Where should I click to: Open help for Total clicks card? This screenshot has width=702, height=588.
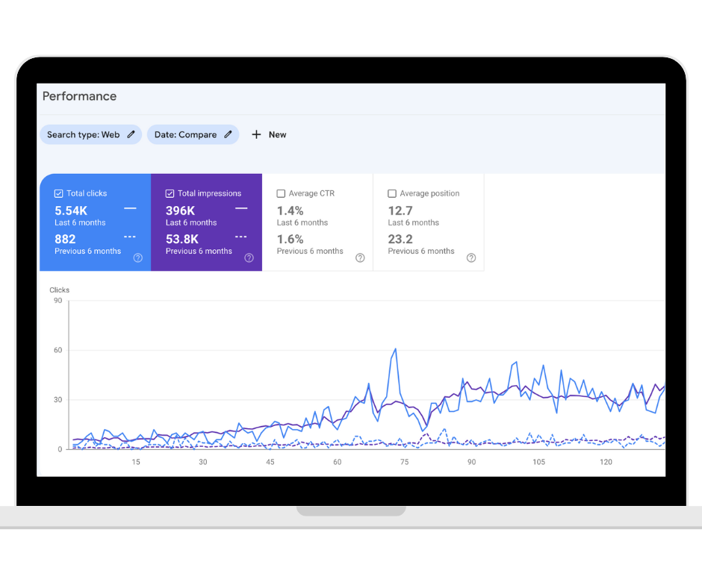click(x=138, y=257)
